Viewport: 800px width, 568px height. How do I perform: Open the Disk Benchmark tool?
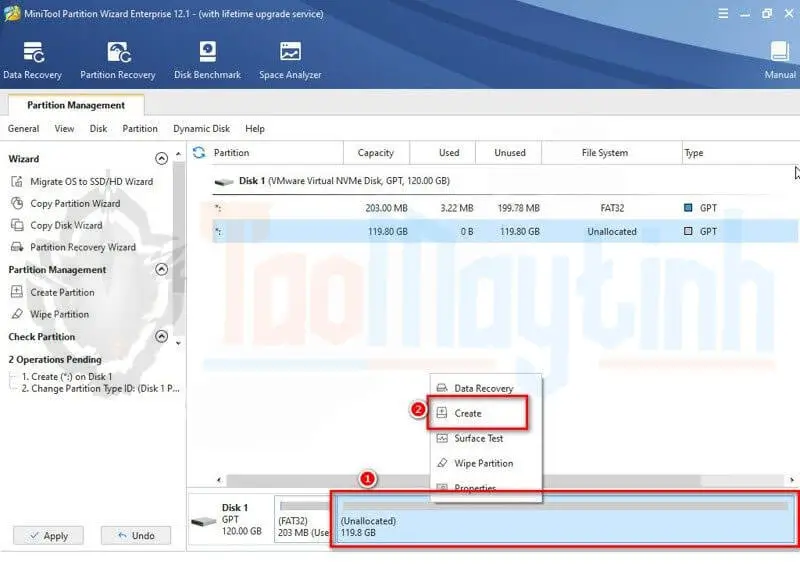coord(208,60)
